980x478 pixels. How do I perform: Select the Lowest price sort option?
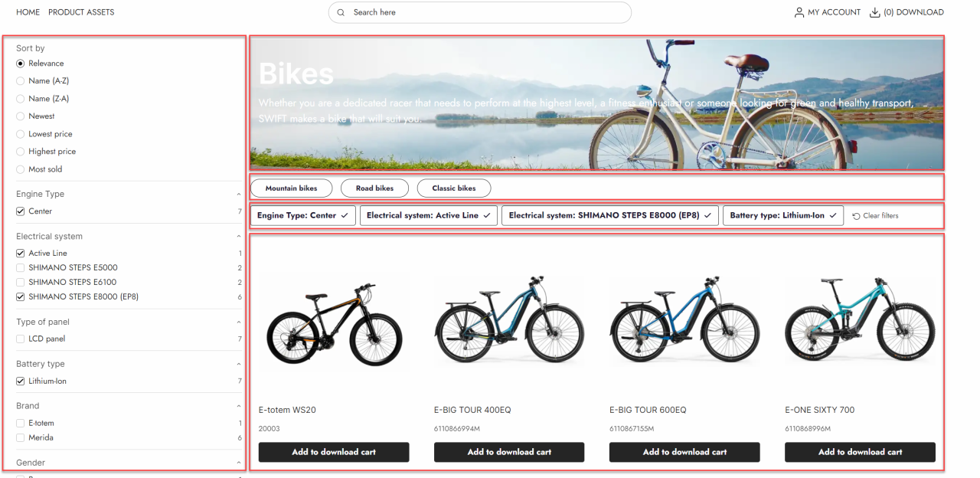coord(21,134)
